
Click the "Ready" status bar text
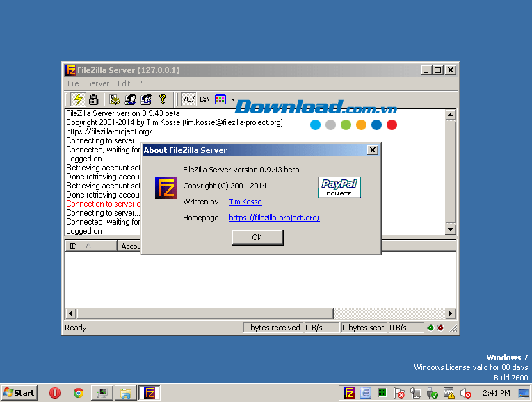tap(76, 328)
